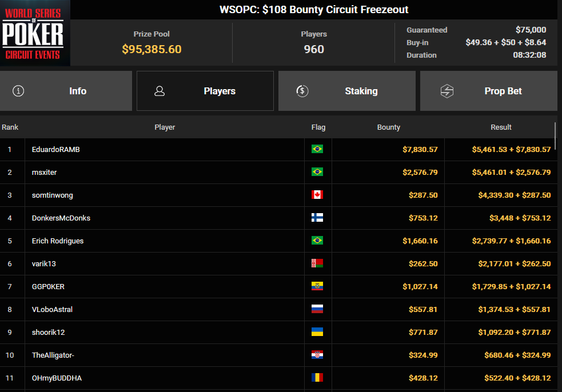This screenshot has width=562, height=392.
Task: Click Belarus flag in varik13 row
Action: pos(317,263)
